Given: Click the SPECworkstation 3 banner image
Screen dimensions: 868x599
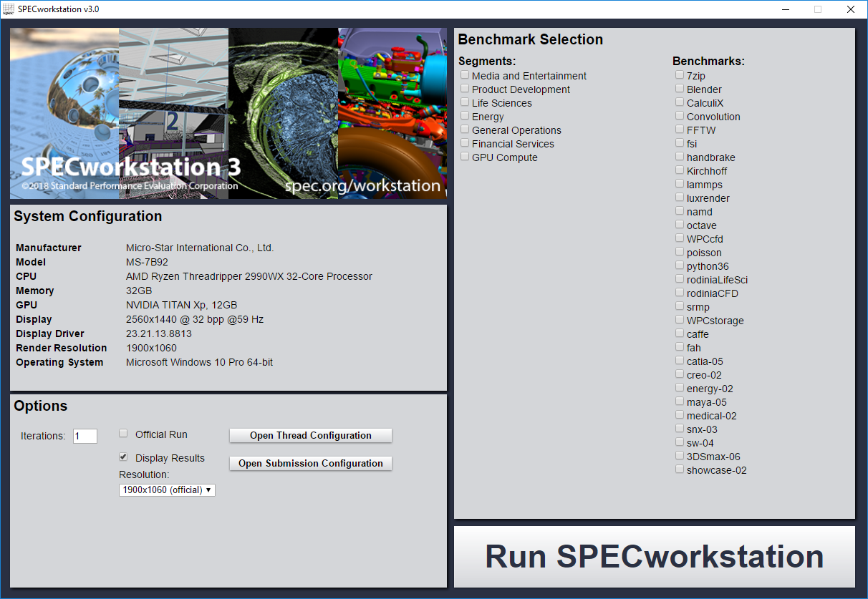Looking at the screenshot, I should [228, 113].
